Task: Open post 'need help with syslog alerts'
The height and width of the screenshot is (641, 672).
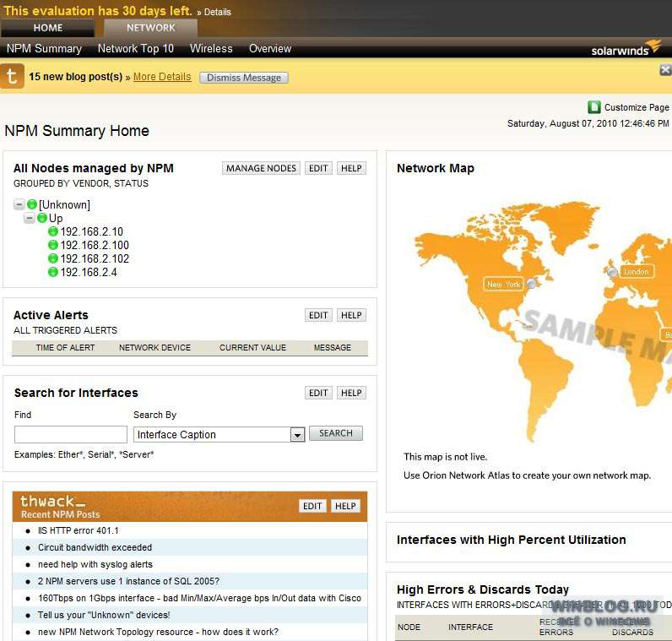Action: (x=95, y=564)
